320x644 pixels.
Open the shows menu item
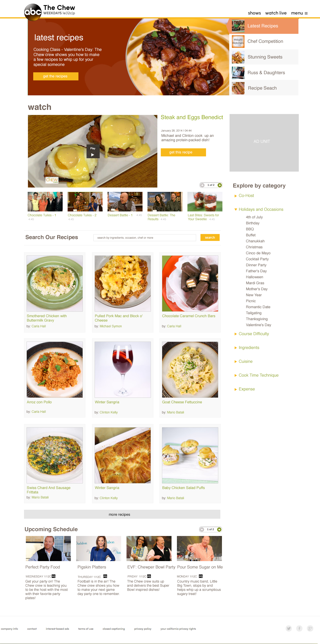pos(254,13)
